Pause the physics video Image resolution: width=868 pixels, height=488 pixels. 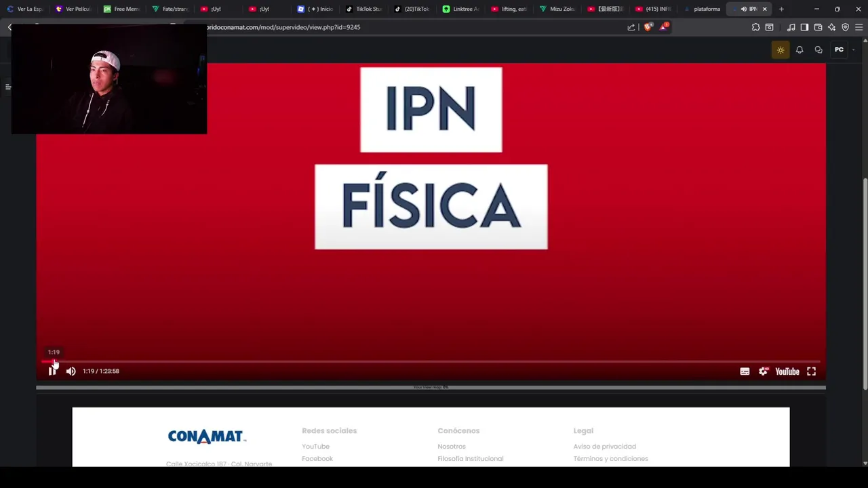pos(52,371)
